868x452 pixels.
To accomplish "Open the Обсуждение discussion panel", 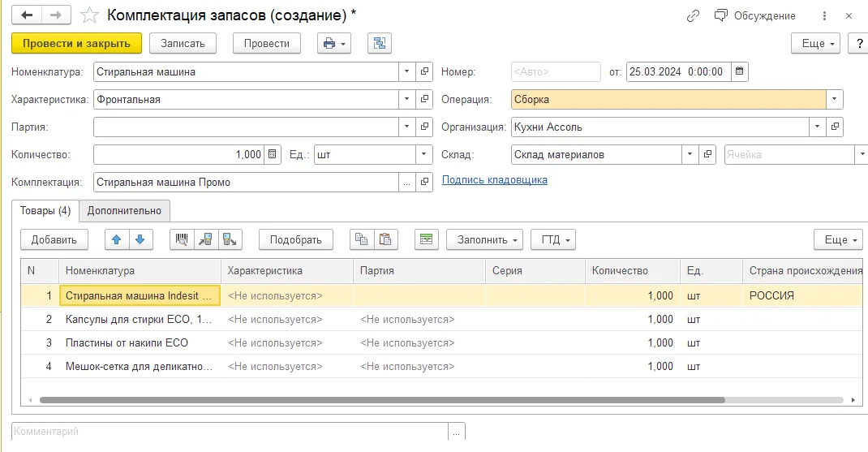I will (754, 15).
